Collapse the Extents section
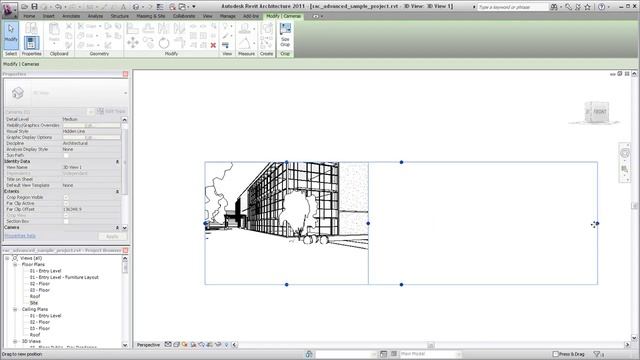 tap(118, 191)
